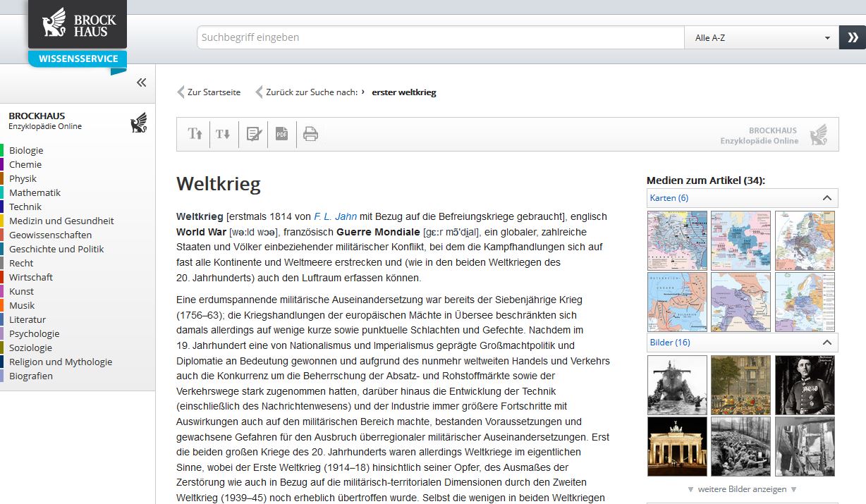
Task: Open the Alle A-Z dropdown
Action: click(761, 38)
